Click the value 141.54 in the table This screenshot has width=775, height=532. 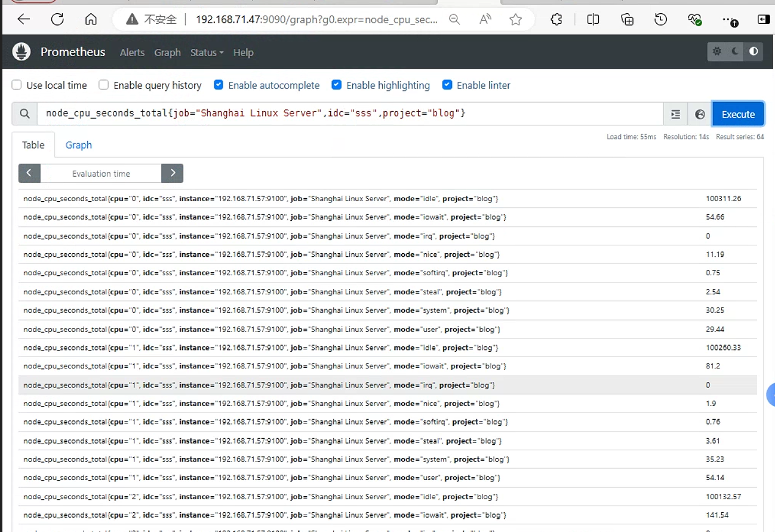pyautogui.click(x=717, y=515)
